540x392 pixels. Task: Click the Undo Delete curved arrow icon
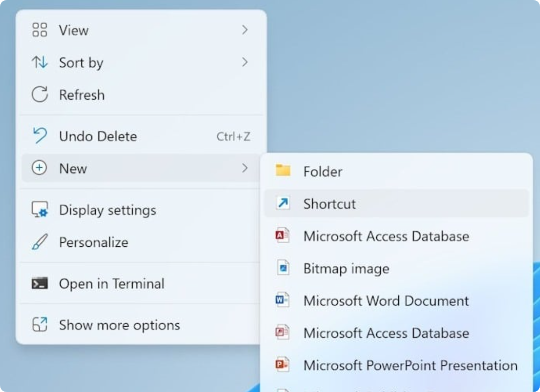40,136
